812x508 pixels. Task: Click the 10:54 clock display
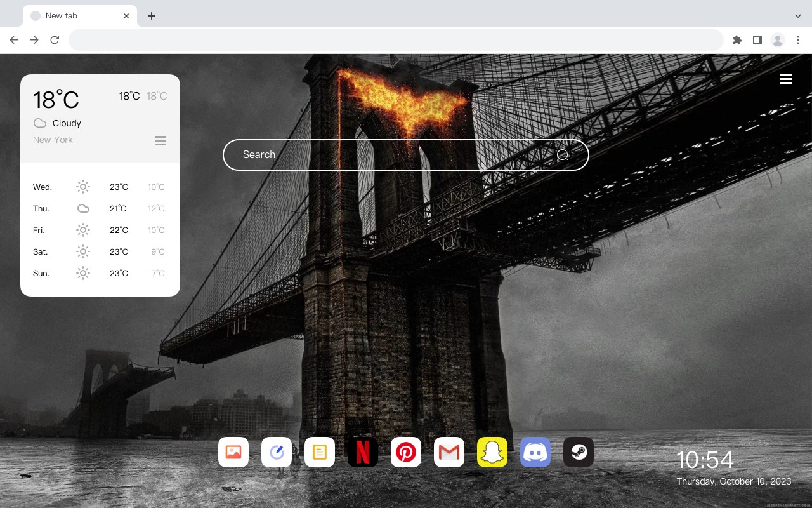[705, 460]
